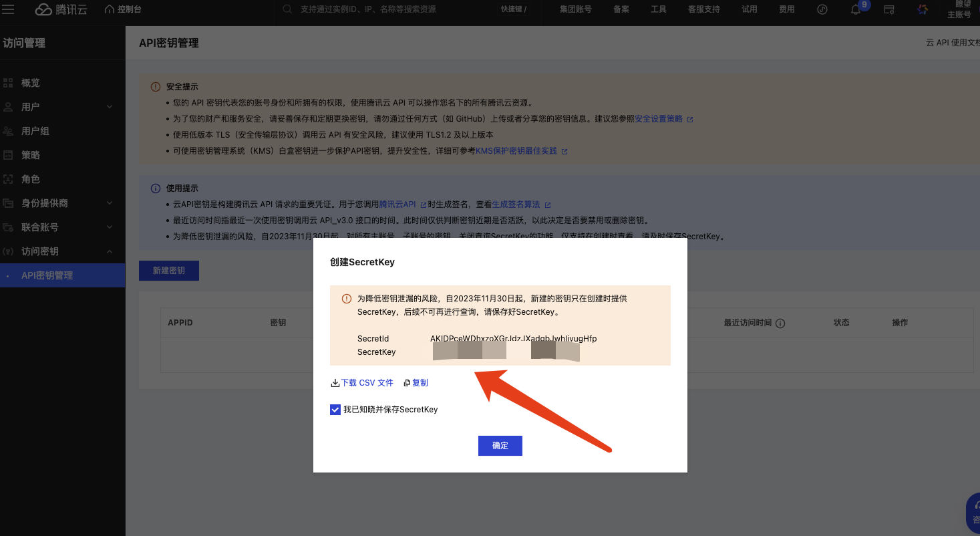Viewport: 980px width, 536px height.
Task: Click the Tencent Cloud logo
Action: 61,9
